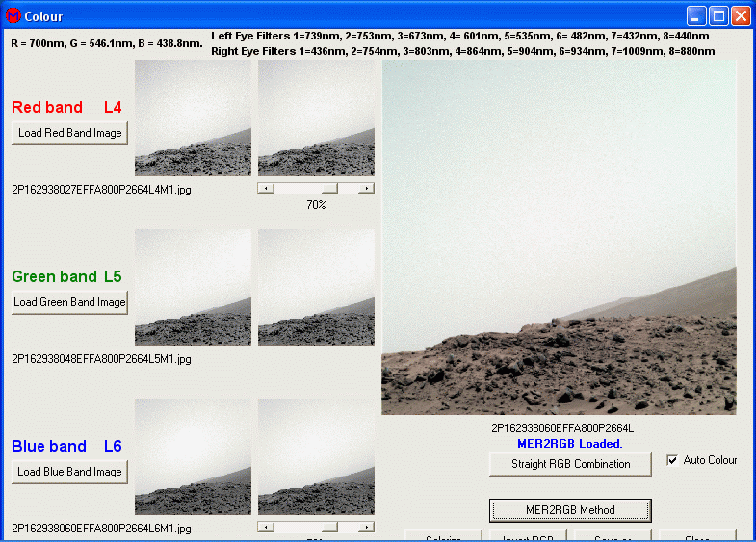Run the Straight RGB Combination
756x542 pixels.
tap(570, 464)
